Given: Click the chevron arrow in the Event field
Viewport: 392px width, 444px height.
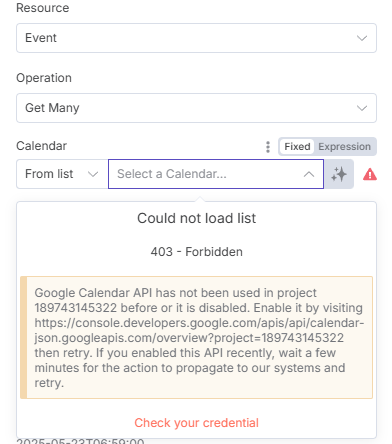Looking at the screenshot, I should click(362, 38).
